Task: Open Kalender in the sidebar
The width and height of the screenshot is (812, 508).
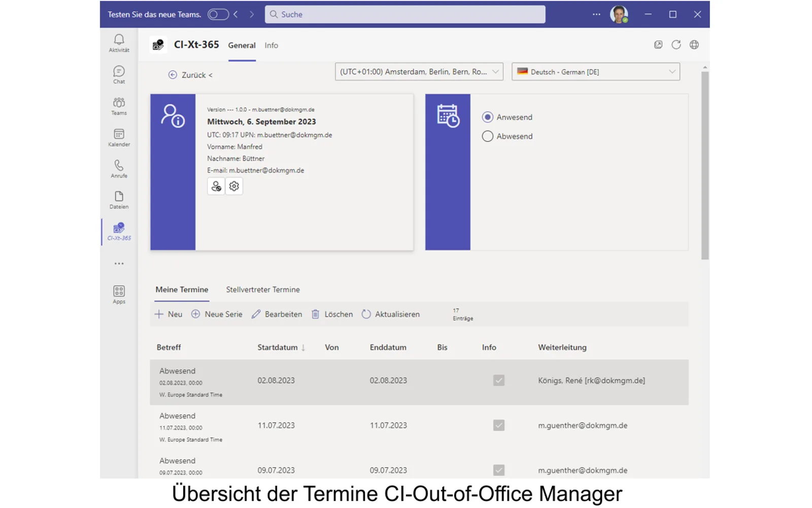Action: pos(119,137)
